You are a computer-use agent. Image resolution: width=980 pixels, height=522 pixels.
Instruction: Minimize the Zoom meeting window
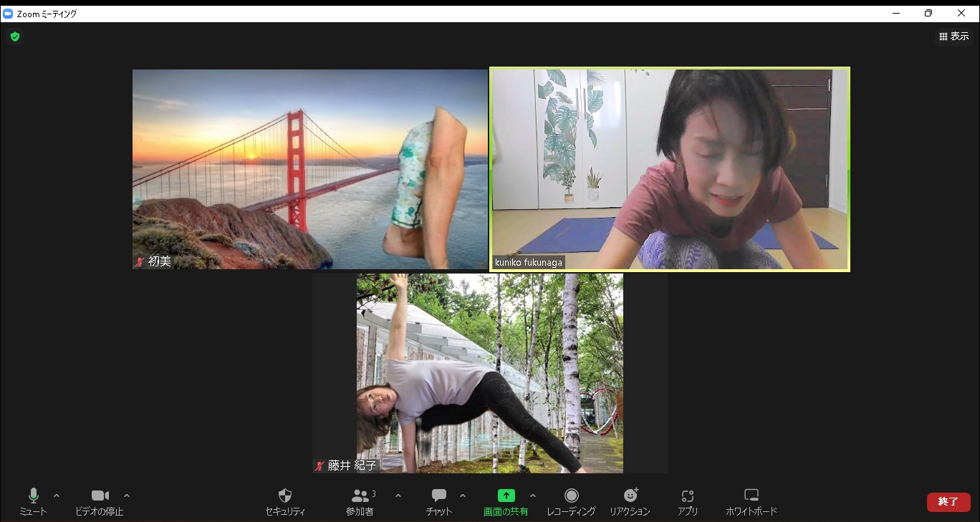point(896,13)
